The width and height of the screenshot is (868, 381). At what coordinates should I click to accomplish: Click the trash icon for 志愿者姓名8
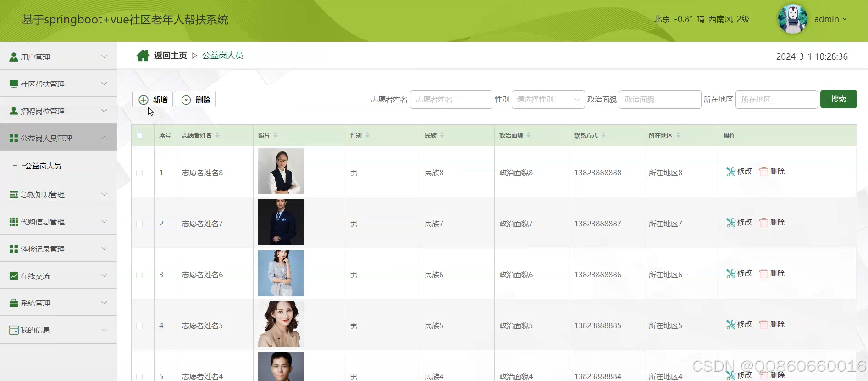(x=763, y=172)
